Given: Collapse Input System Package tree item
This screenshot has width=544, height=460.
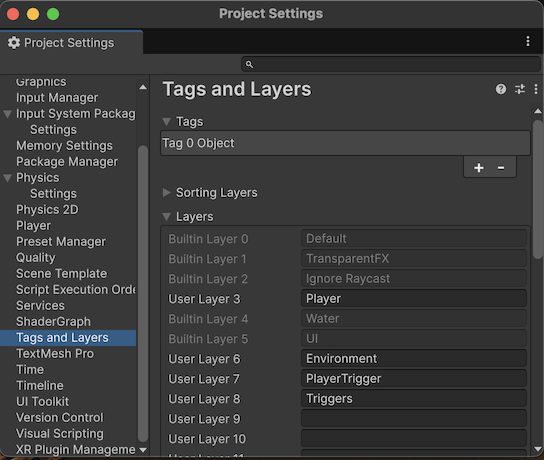Looking at the screenshot, I should coord(7,114).
